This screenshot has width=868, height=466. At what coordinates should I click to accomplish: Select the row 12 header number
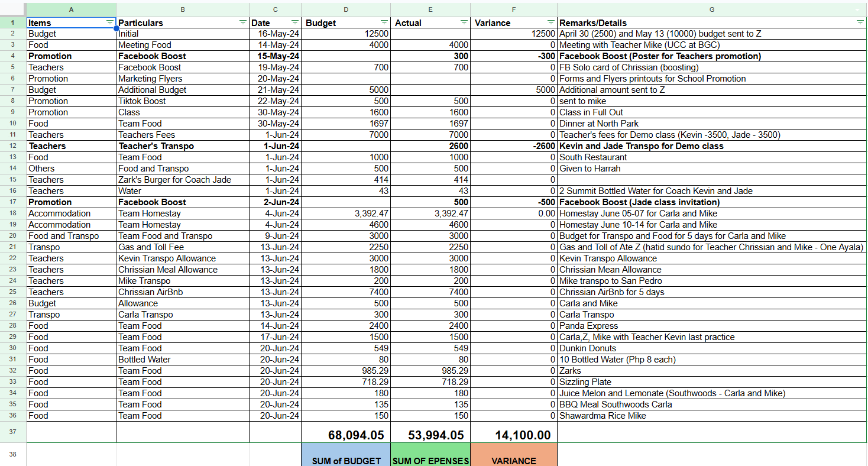[12, 146]
